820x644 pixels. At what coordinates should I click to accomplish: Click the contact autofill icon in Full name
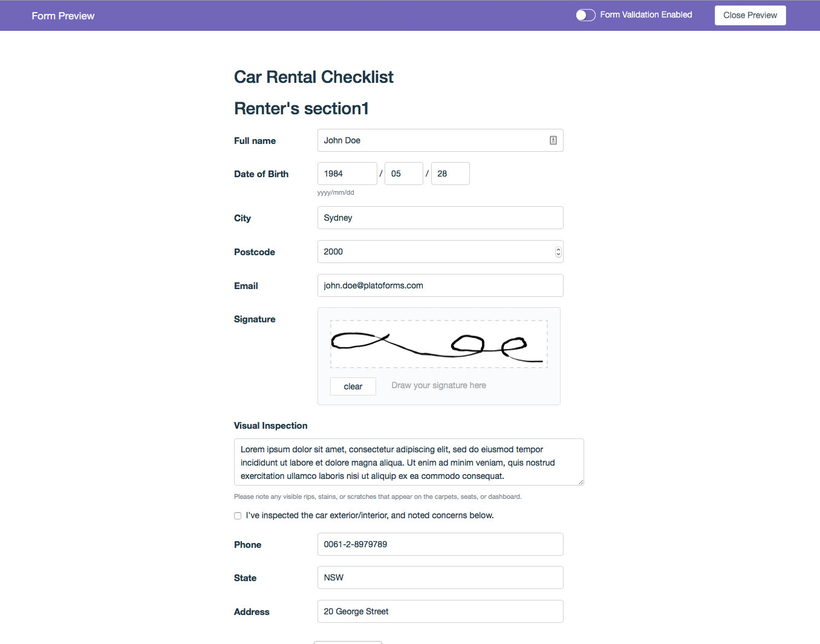point(553,140)
